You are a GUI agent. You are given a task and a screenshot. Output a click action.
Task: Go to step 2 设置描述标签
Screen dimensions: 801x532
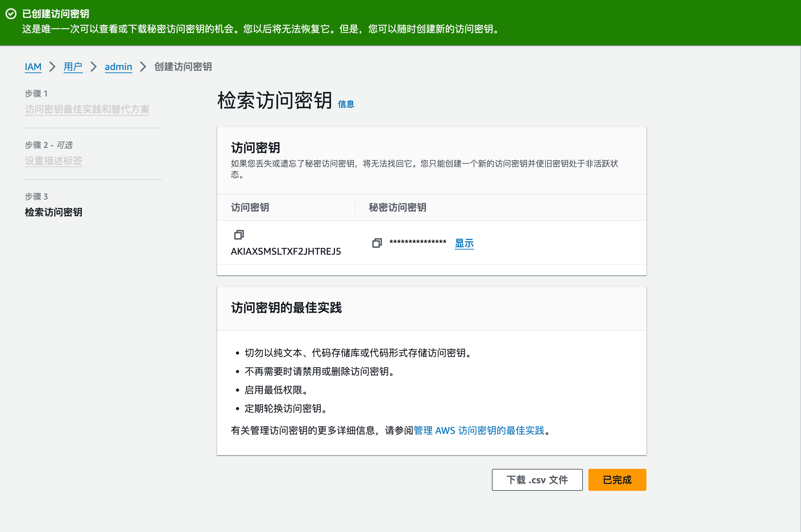pyautogui.click(x=54, y=161)
